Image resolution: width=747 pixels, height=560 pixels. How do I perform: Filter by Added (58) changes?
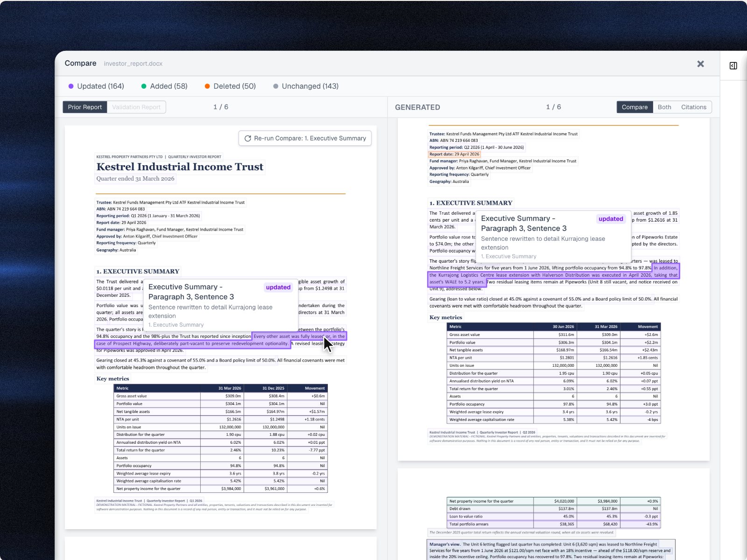pos(164,86)
